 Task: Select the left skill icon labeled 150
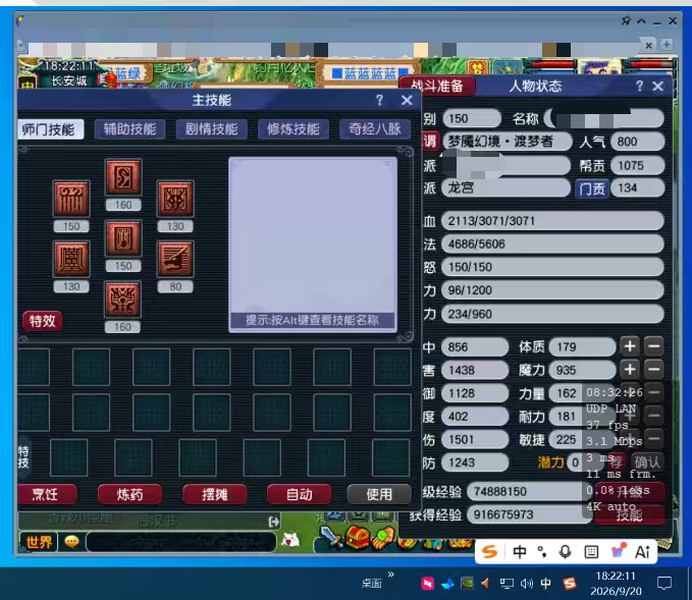71,199
